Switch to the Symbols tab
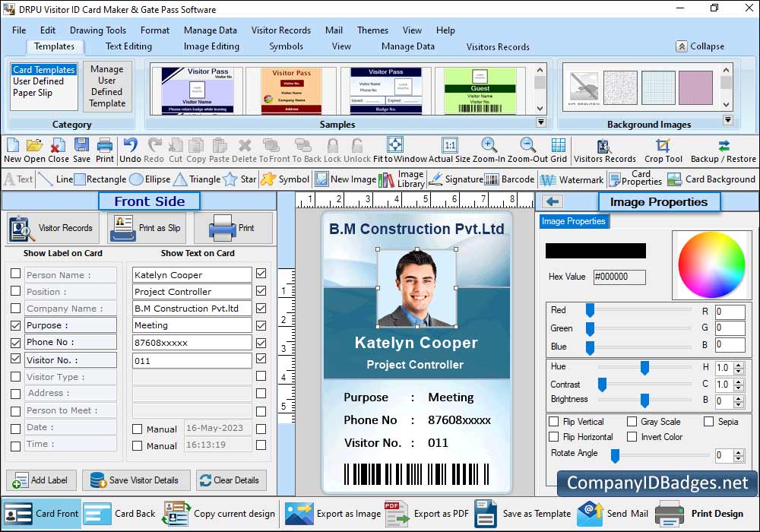The width and height of the screenshot is (760, 532). 286,46
